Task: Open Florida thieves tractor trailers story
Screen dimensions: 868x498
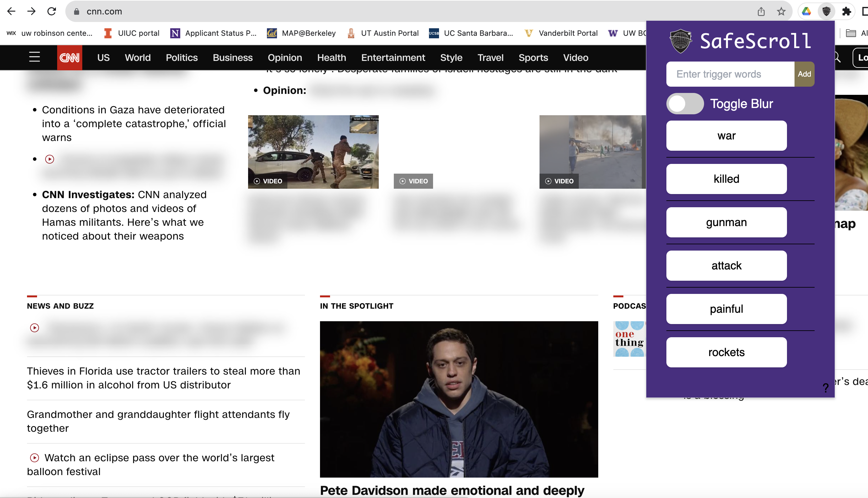Action: pos(164,378)
